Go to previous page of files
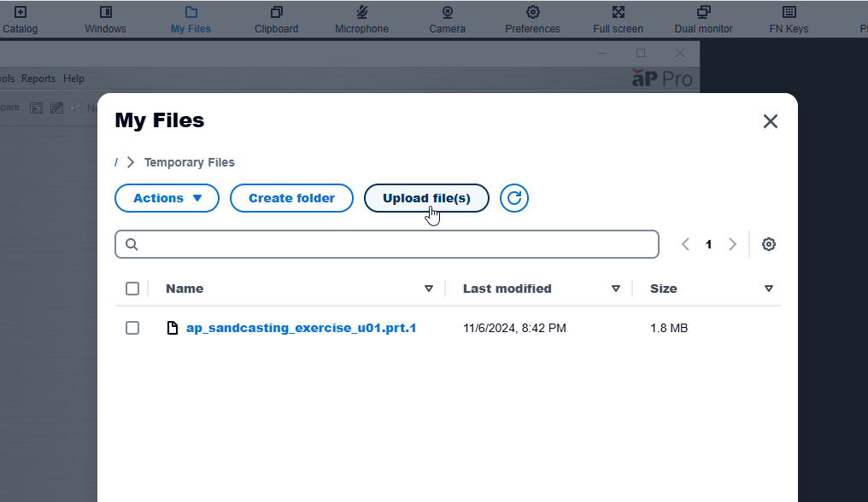The image size is (868, 502). point(685,244)
